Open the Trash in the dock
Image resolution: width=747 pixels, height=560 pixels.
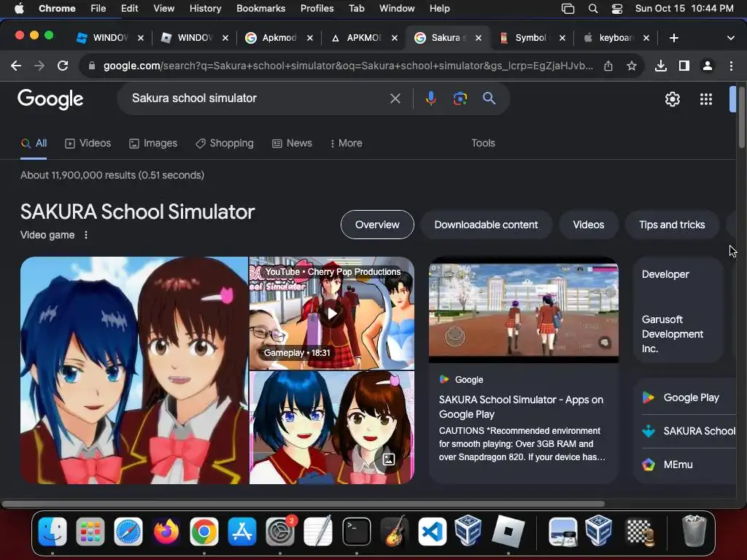pyautogui.click(x=694, y=532)
